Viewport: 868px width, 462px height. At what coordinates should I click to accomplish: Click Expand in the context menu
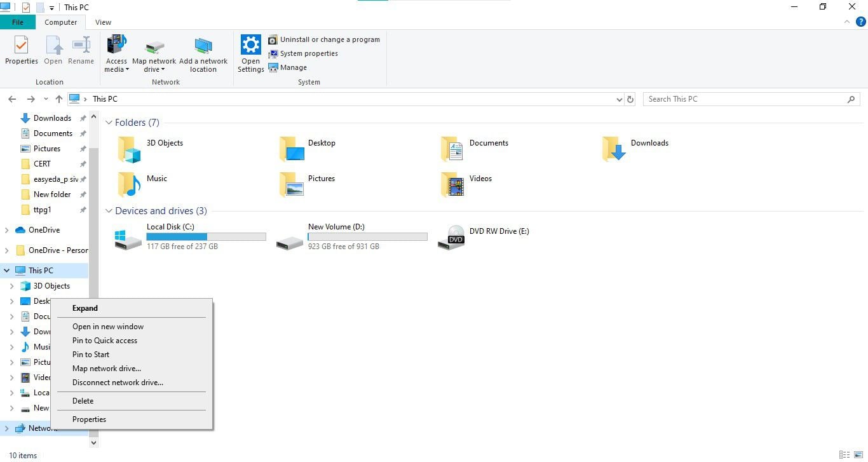pos(85,308)
